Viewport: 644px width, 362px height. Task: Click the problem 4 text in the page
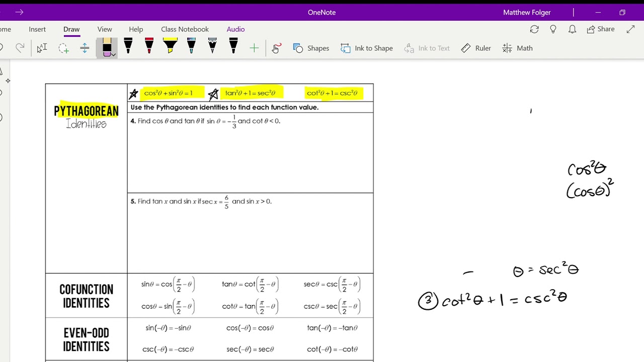(x=205, y=122)
